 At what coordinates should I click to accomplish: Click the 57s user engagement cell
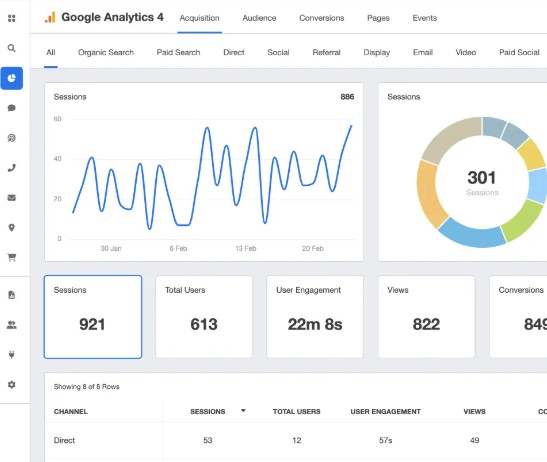pos(385,440)
